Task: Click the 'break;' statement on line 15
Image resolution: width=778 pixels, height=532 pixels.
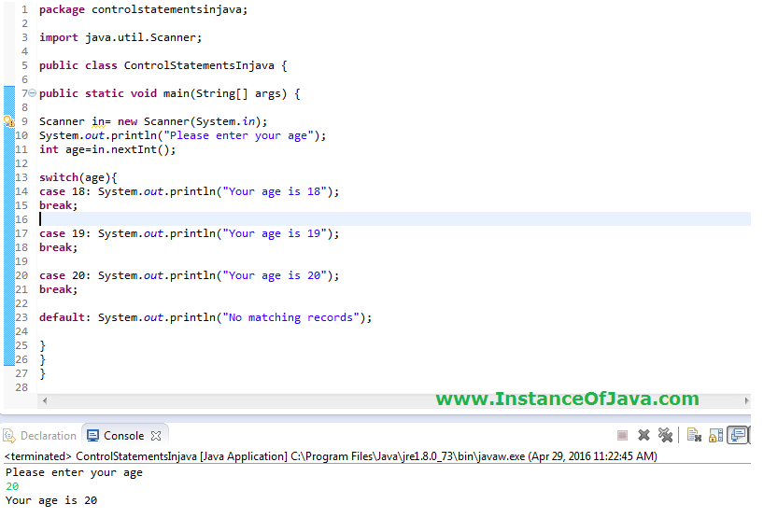Action: pos(59,205)
